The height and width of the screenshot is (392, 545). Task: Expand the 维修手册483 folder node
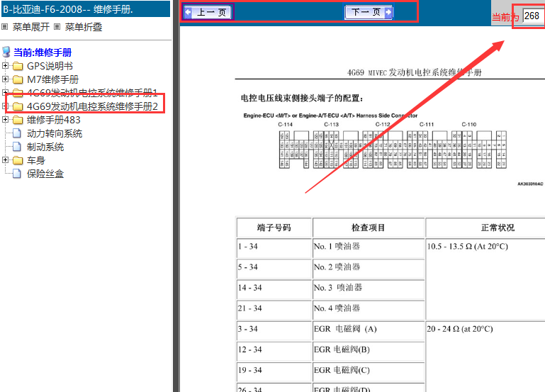(x=5, y=120)
